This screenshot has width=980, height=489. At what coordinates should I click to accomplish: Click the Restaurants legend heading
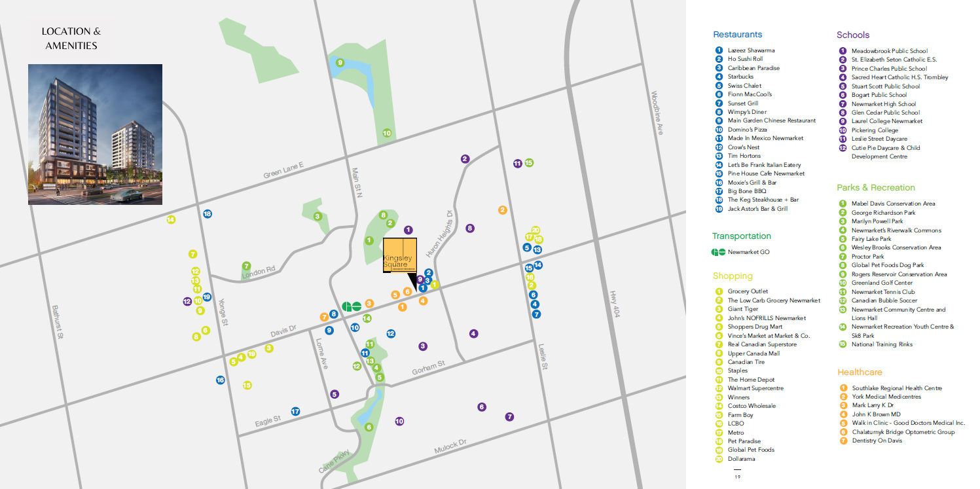737,35
